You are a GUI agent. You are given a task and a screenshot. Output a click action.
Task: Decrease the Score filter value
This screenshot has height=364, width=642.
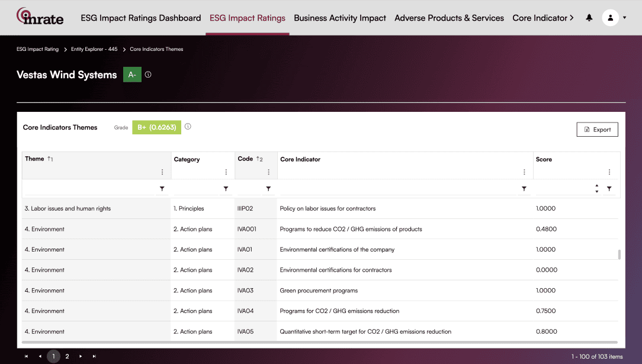point(597,191)
